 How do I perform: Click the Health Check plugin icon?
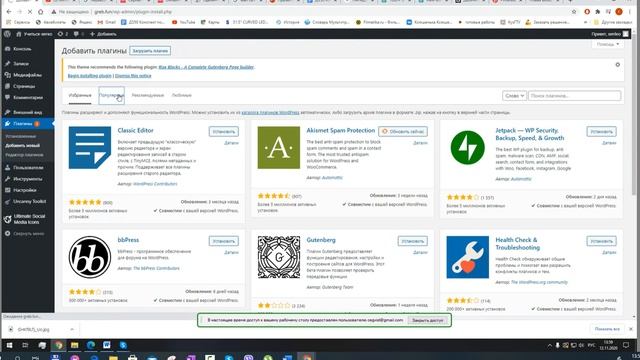(468, 257)
